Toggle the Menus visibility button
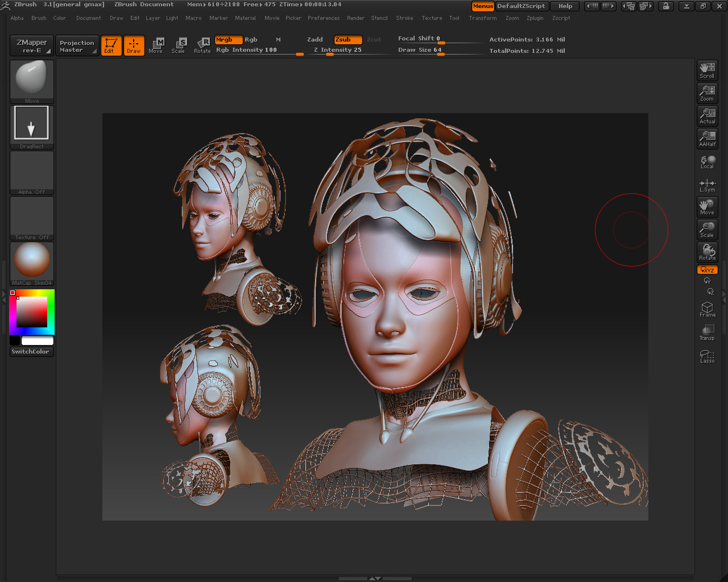 pos(483,6)
